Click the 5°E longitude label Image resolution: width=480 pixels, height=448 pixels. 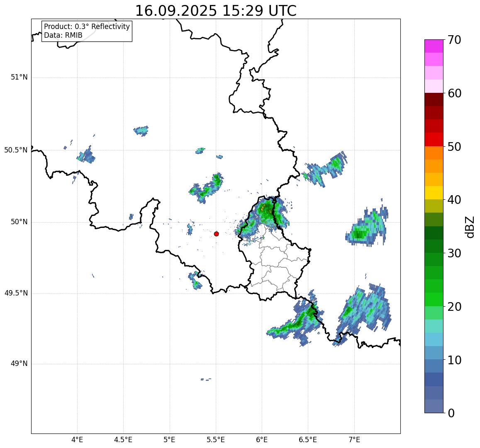[x=170, y=440]
